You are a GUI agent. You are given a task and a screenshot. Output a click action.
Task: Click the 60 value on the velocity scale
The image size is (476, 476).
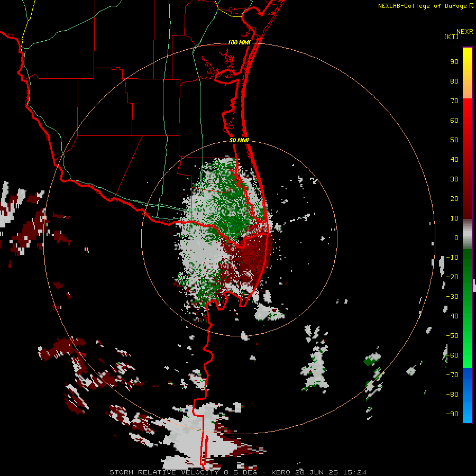454,121
